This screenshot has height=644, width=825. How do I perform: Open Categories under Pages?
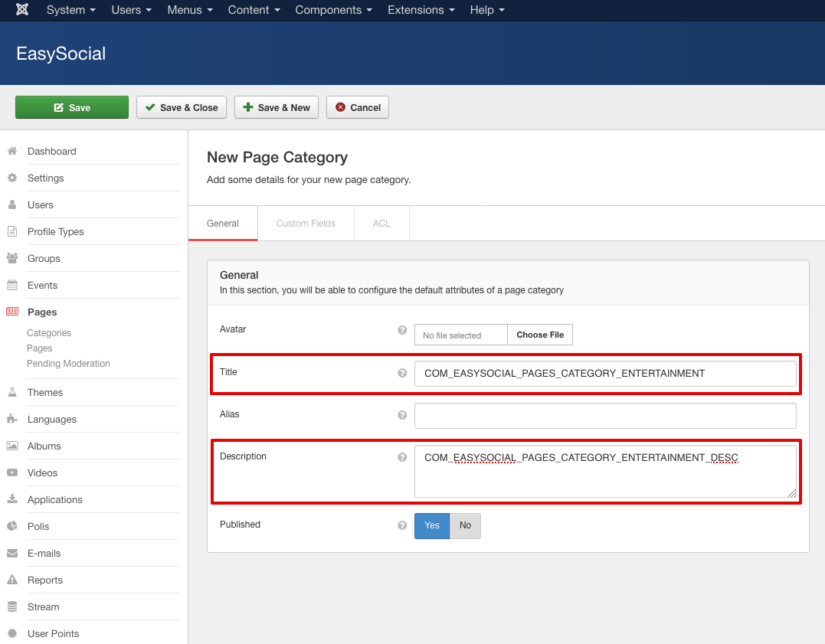tap(49, 333)
